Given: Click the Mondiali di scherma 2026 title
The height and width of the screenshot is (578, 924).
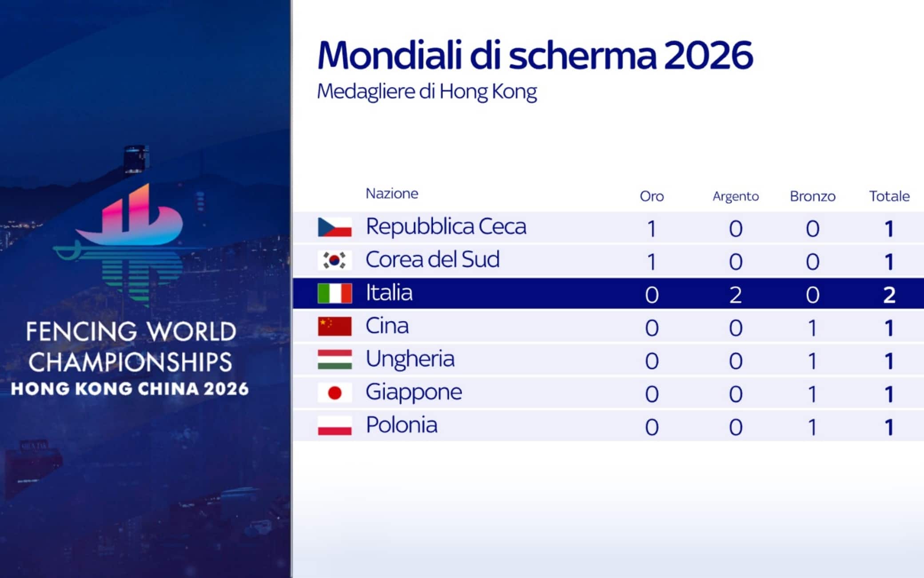Looking at the screenshot, I should [535, 55].
